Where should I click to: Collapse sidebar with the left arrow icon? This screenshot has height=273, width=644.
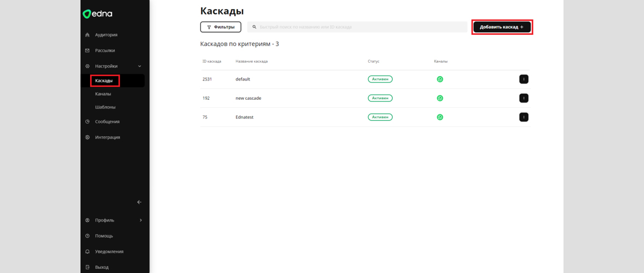(x=140, y=202)
